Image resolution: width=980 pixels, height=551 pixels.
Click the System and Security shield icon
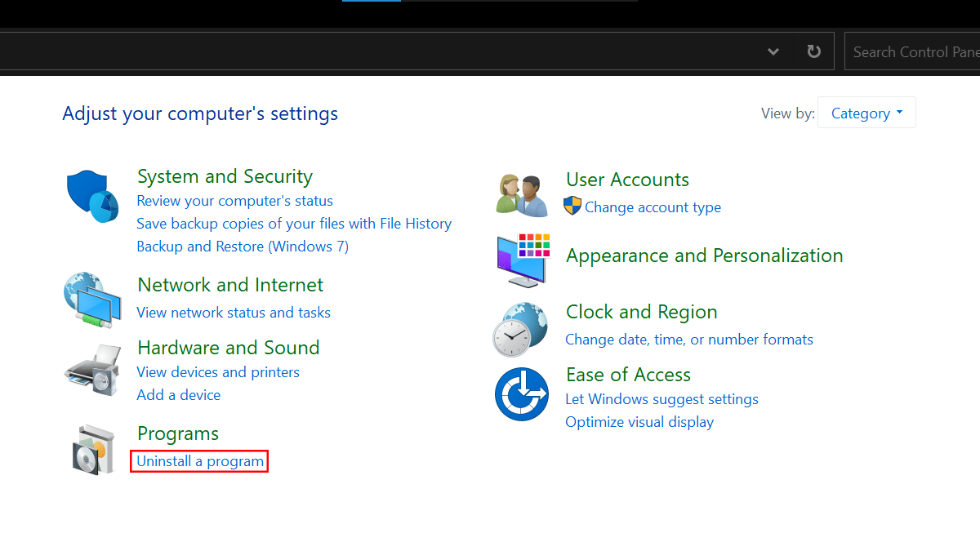click(92, 197)
